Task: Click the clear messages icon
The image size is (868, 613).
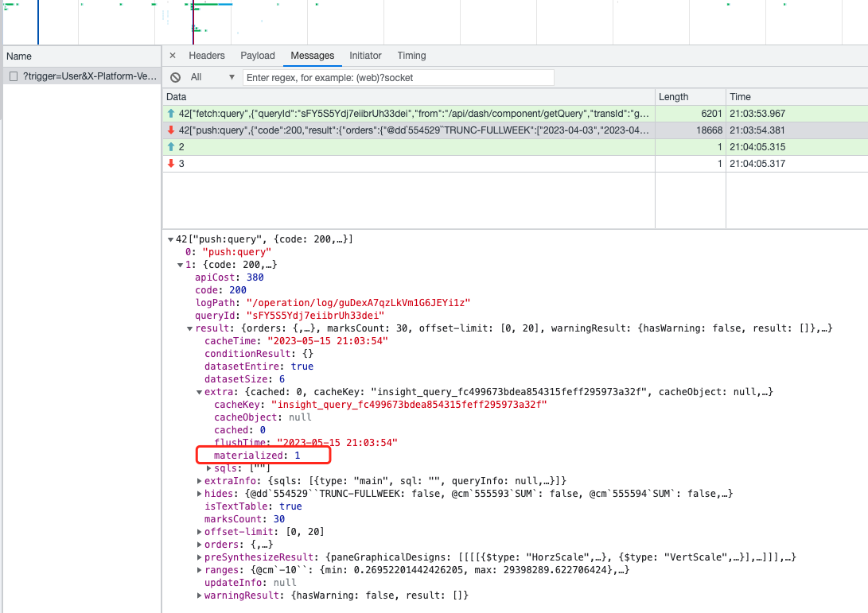Action: pos(175,77)
